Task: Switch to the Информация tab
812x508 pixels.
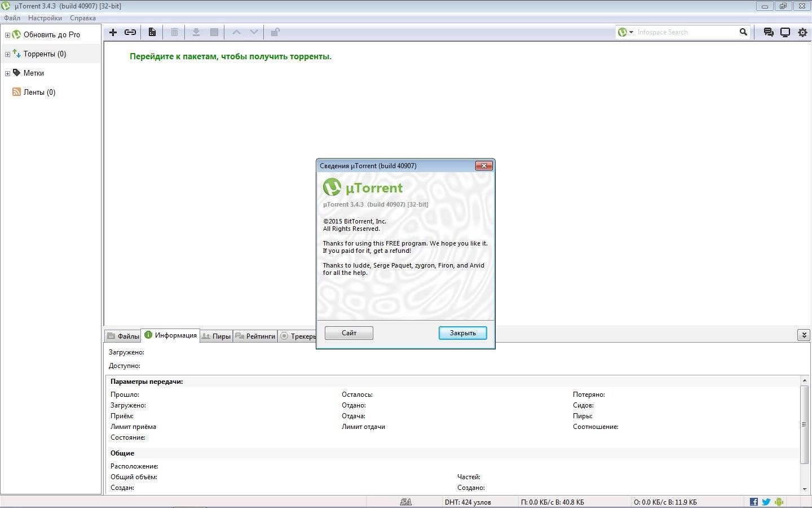Action: point(171,335)
